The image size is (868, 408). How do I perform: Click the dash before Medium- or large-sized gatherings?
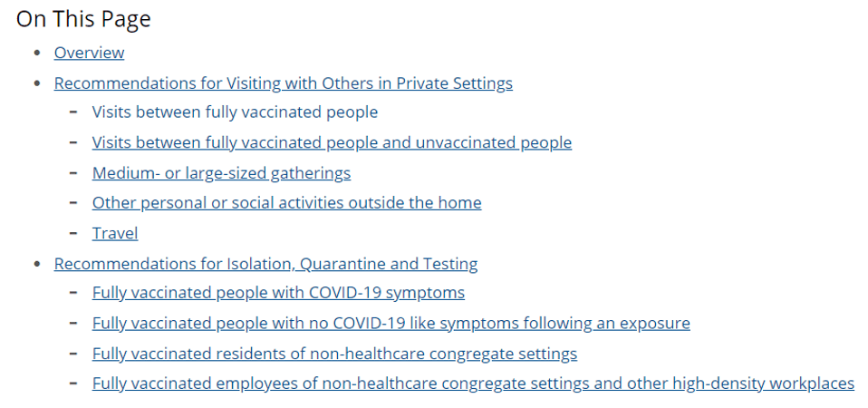pos(73,172)
